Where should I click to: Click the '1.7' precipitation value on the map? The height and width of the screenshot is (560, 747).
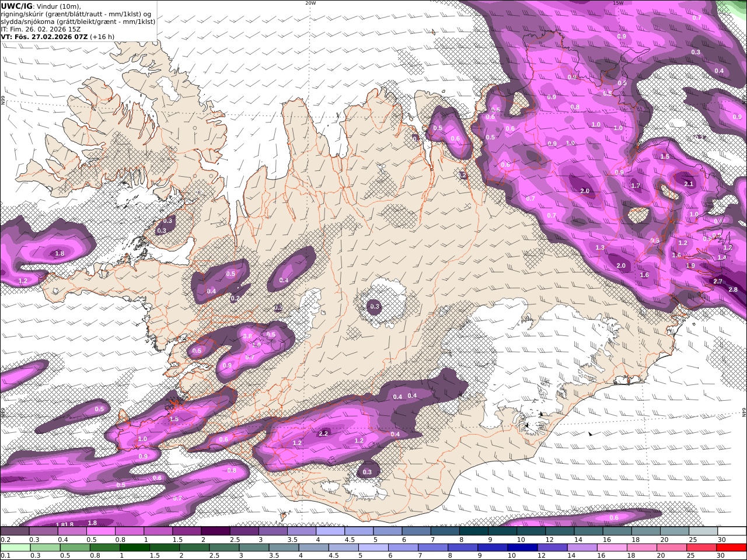[636, 185]
